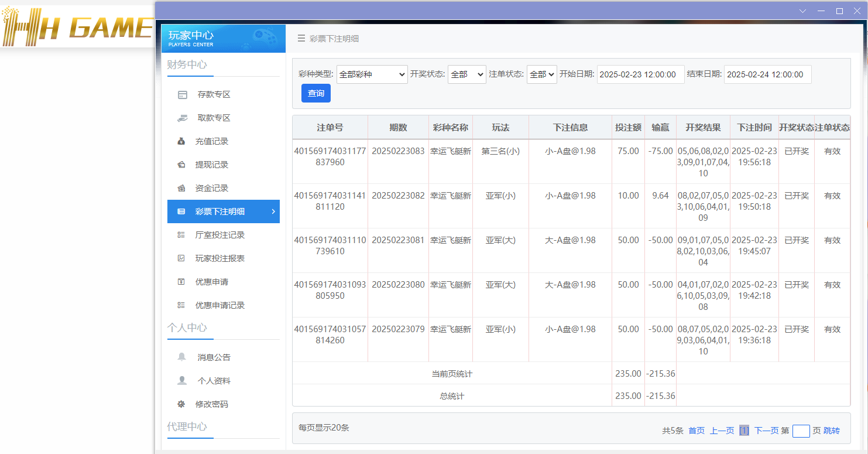Image resolution: width=868 pixels, height=454 pixels.
Task: Open the 存款专区 deposit icon
Action: pos(182,94)
